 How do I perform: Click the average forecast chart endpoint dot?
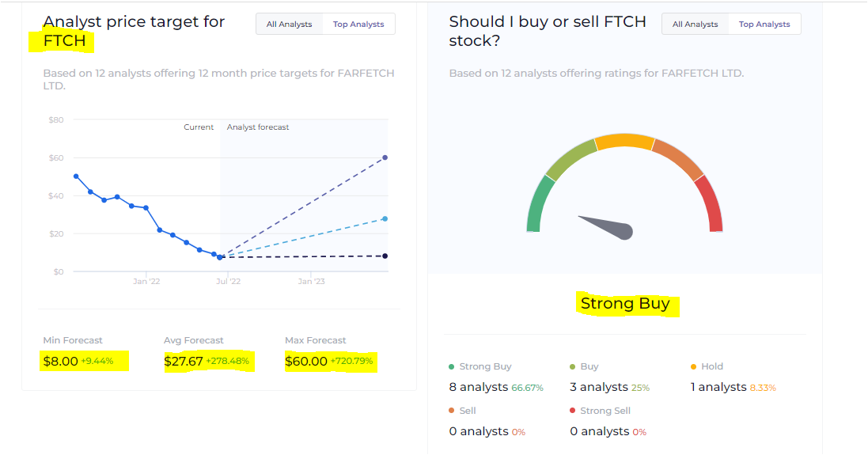coord(385,218)
